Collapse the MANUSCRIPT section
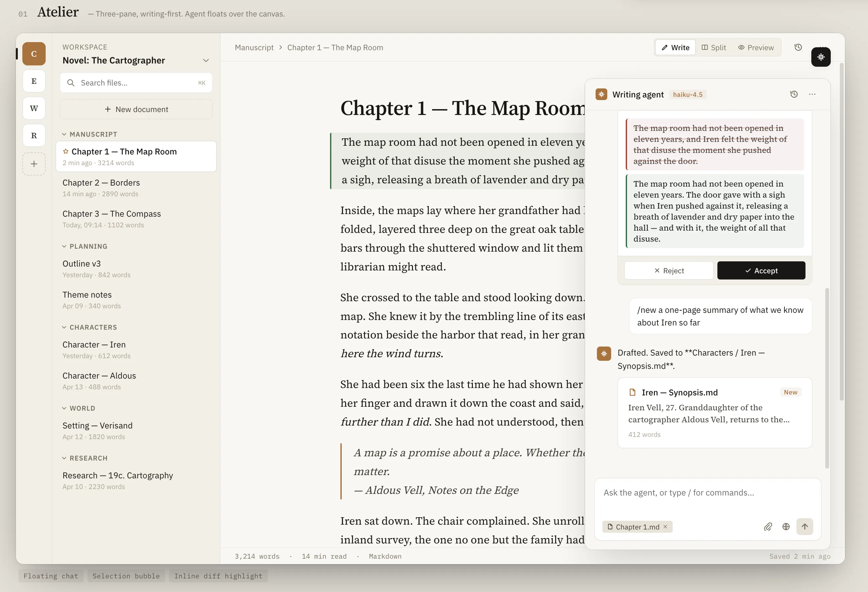 coord(64,134)
